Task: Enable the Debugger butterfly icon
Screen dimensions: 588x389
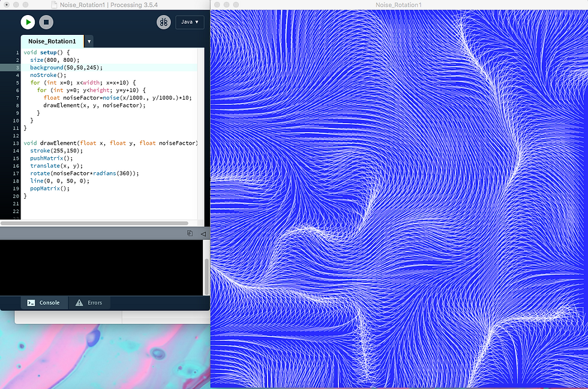Action: coord(163,22)
